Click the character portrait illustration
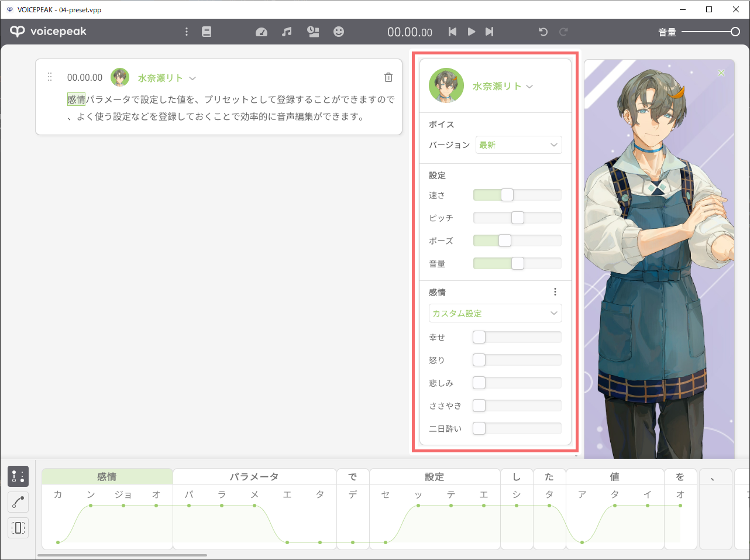The height and width of the screenshot is (560, 750). 659,259
